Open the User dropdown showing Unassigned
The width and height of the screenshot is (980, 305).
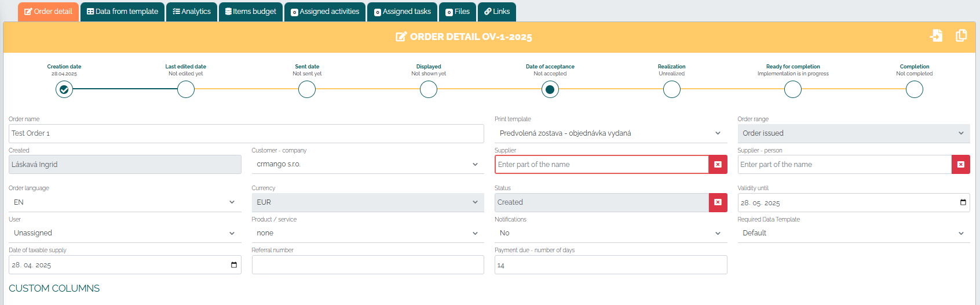pyautogui.click(x=125, y=233)
